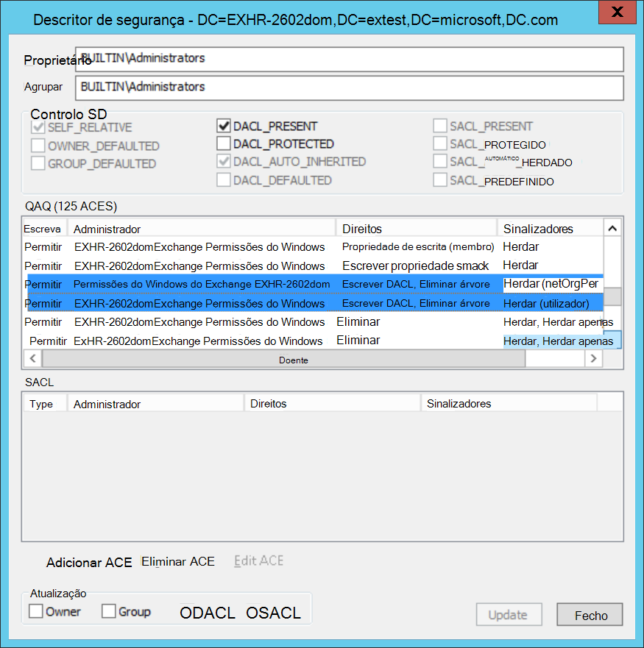Toggle the SACL_PRESENT checkbox

tap(440, 126)
